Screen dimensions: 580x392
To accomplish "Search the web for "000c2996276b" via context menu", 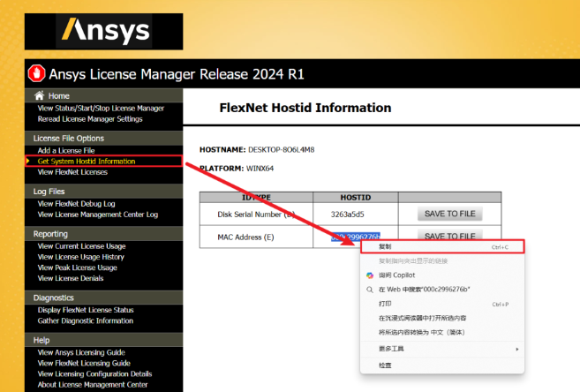I will click(442, 290).
